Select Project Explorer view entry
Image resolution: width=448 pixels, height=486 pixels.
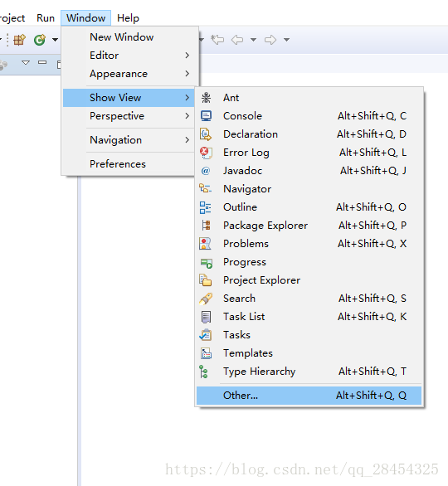tap(309, 280)
